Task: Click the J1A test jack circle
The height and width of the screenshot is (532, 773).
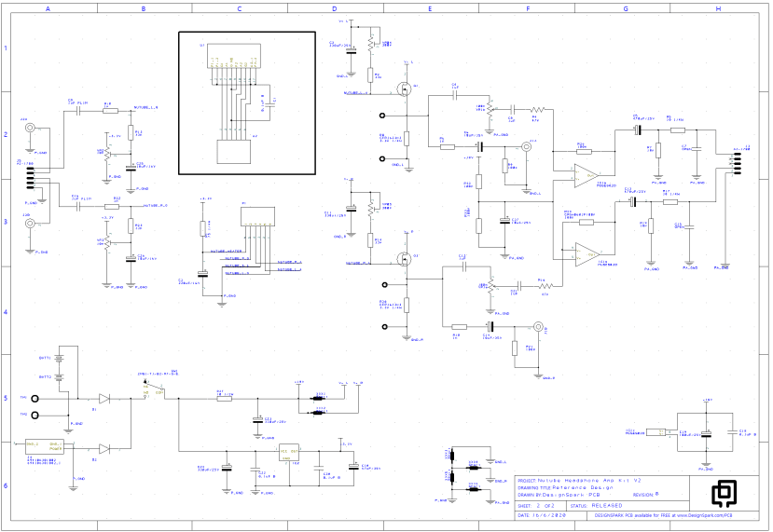Action: (526, 146)
